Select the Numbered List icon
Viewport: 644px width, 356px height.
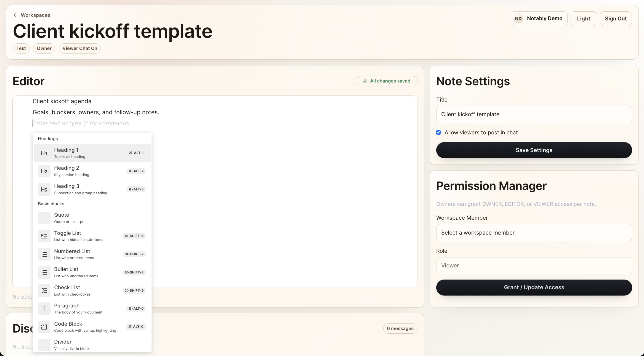pyautogui.click(x=44, y=254)
